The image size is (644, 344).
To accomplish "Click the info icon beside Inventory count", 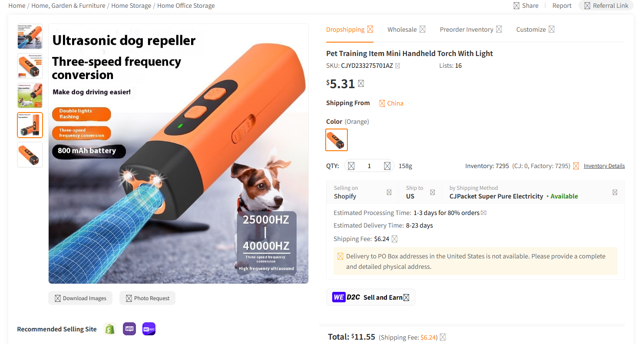I will click(576, 166).
